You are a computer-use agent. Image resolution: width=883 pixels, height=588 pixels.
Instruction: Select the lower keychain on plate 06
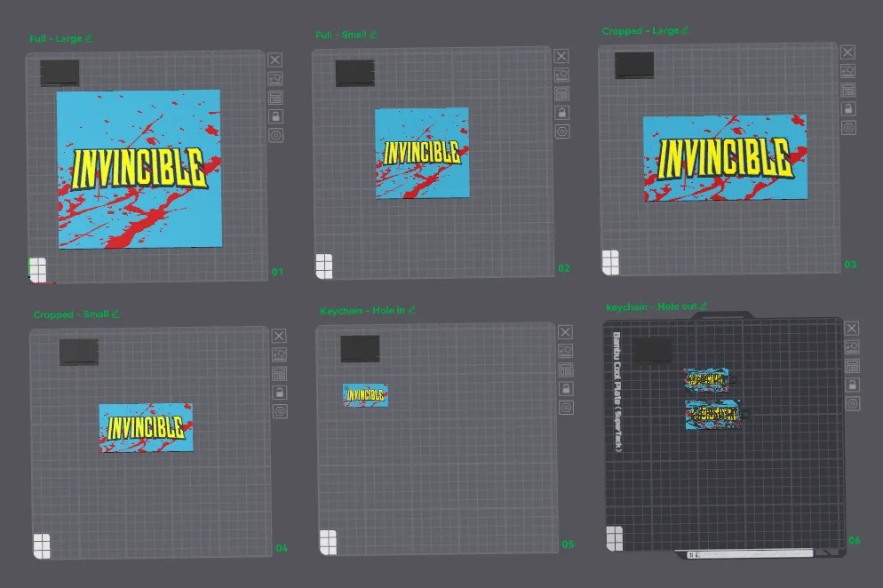(x=715, y=415)
